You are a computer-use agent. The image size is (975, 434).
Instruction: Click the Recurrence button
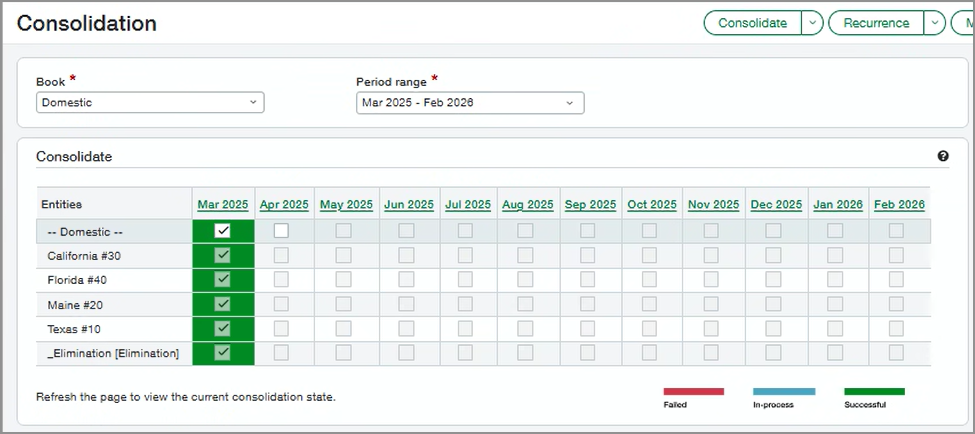(876, 23)
